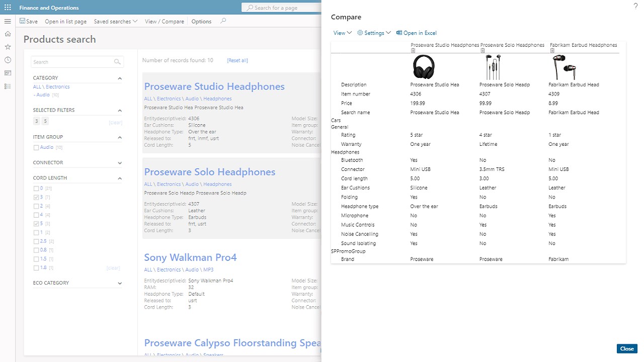Open the Options menu
The height and width of the screenshot is (362, 644).
point(201,22)
